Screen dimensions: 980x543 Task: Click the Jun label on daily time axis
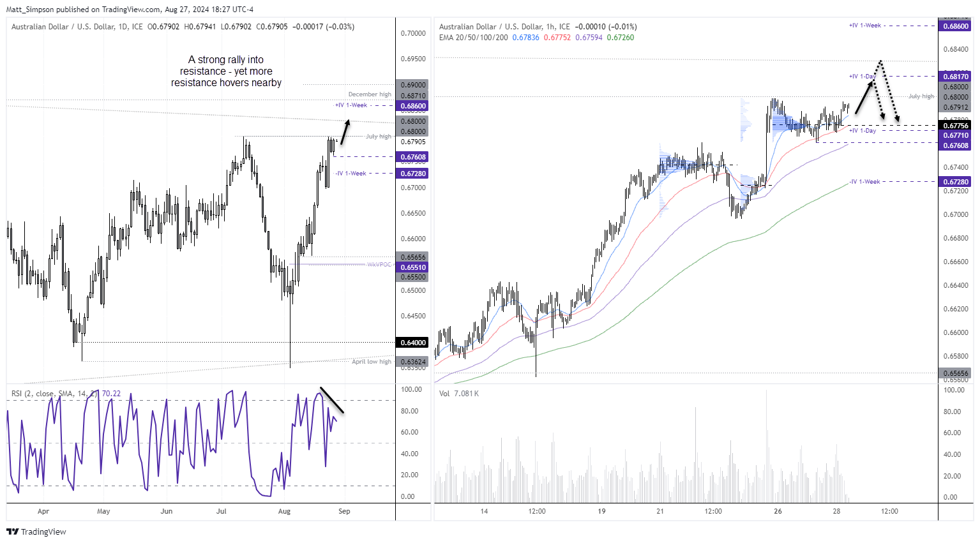(167, 511)
